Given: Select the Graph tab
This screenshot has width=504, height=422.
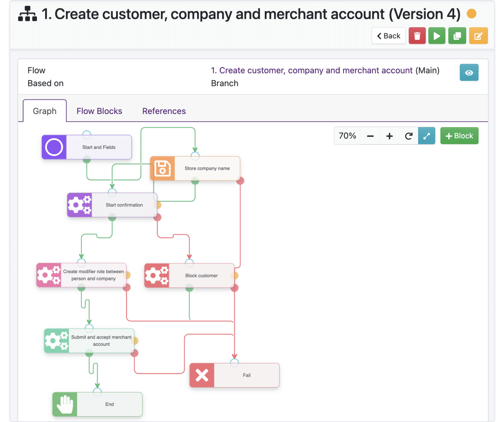Looking at the screenshot, I should point(45,111).
